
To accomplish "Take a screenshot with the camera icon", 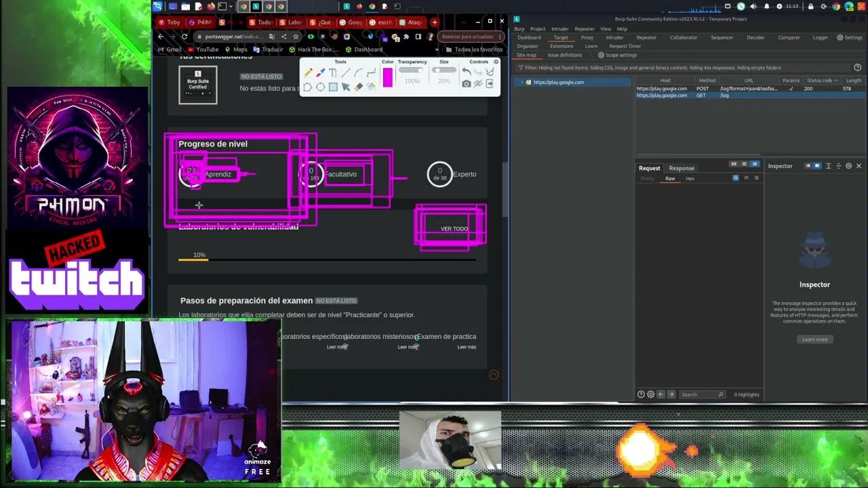I will (x=466, y=84).
